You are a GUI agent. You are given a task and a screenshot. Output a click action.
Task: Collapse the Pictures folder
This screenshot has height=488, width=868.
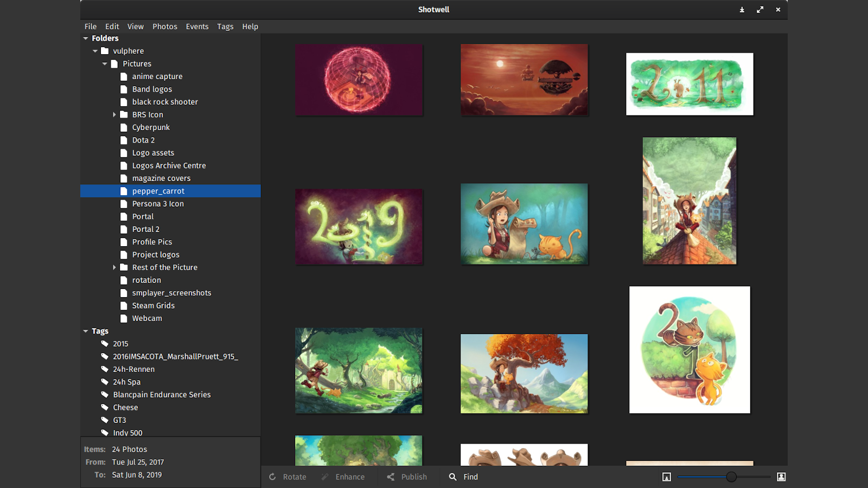pos(105,64)
